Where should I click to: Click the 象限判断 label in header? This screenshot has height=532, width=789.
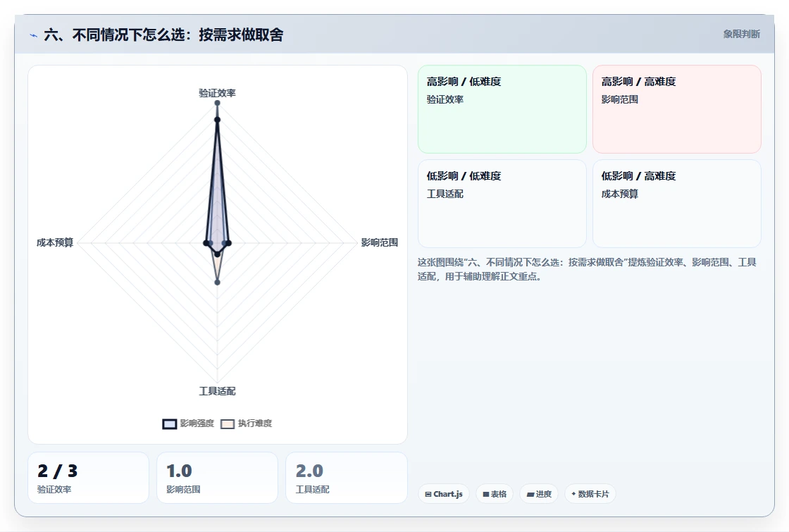(742, 35)
